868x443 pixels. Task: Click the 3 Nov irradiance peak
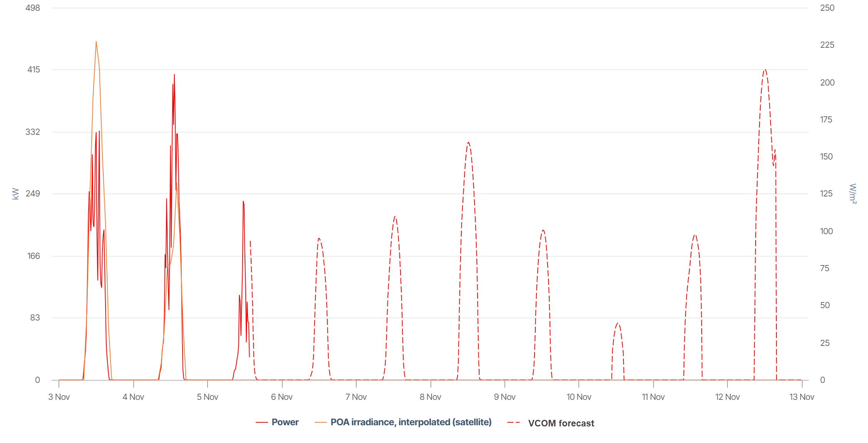click(x=96, y=42)
